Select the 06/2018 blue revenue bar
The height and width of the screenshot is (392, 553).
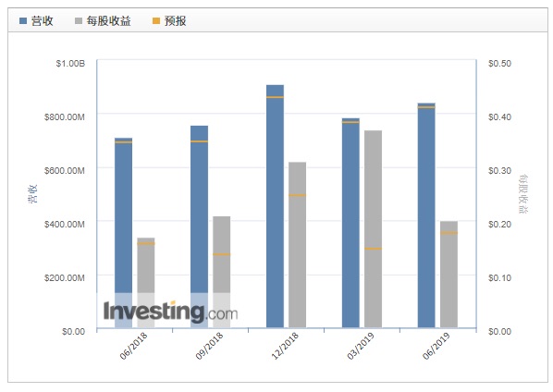point(123,233)
